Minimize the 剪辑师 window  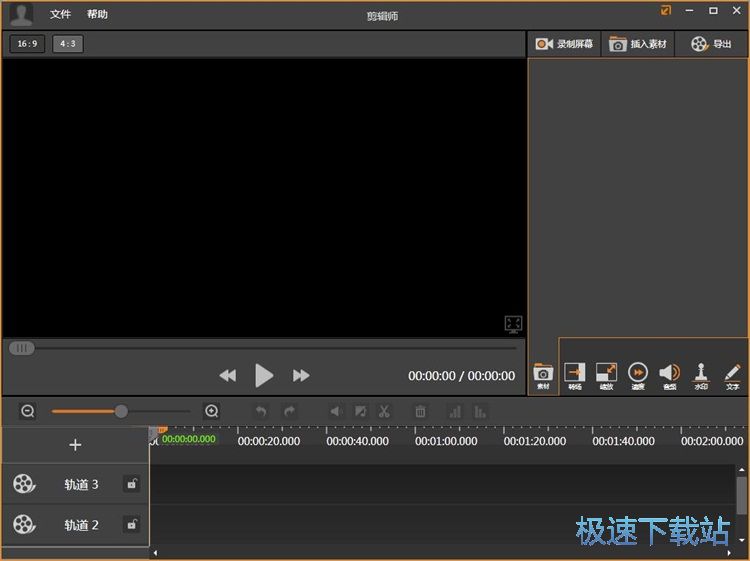[x=689, y=10]
